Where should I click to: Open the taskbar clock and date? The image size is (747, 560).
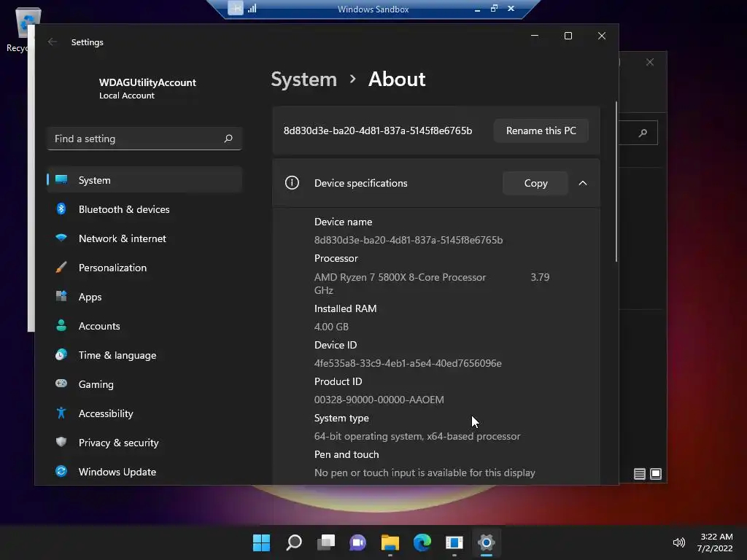(715, 542)
